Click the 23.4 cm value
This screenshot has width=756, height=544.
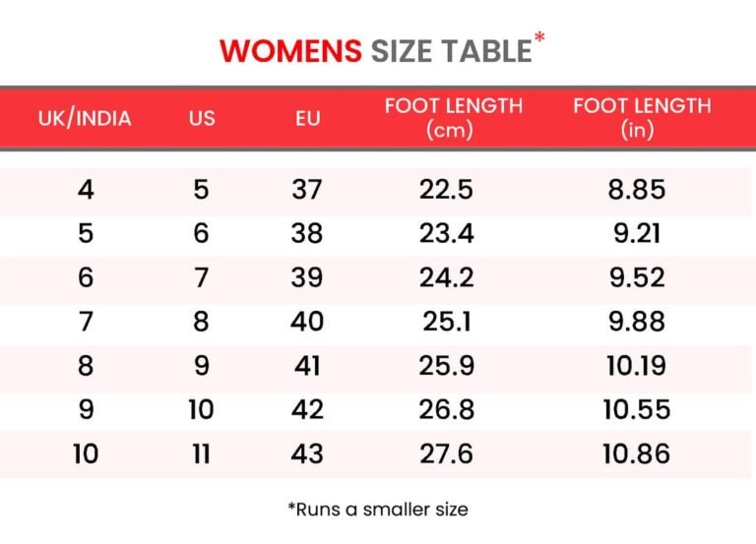[447, 233]
